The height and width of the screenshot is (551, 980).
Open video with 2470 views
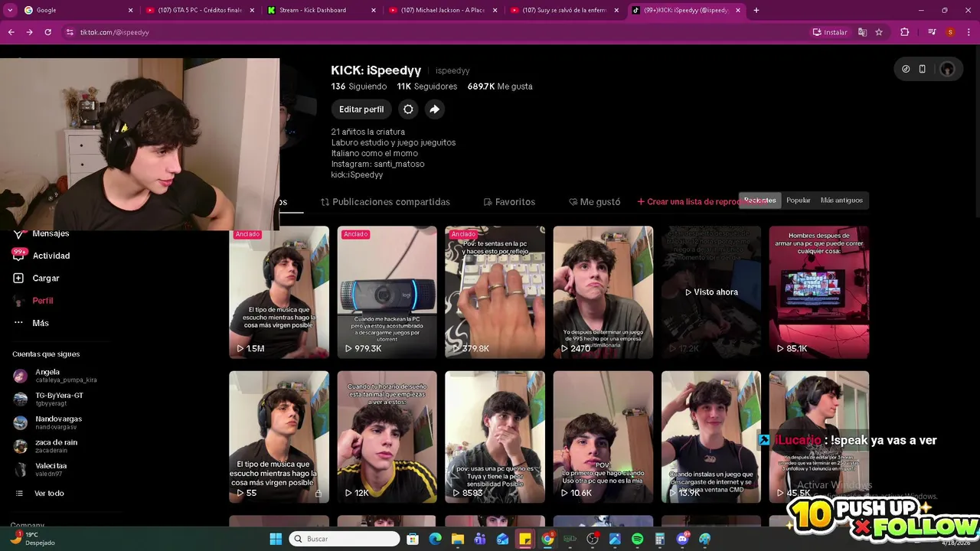pyautogui.click(x=603, y=292)
